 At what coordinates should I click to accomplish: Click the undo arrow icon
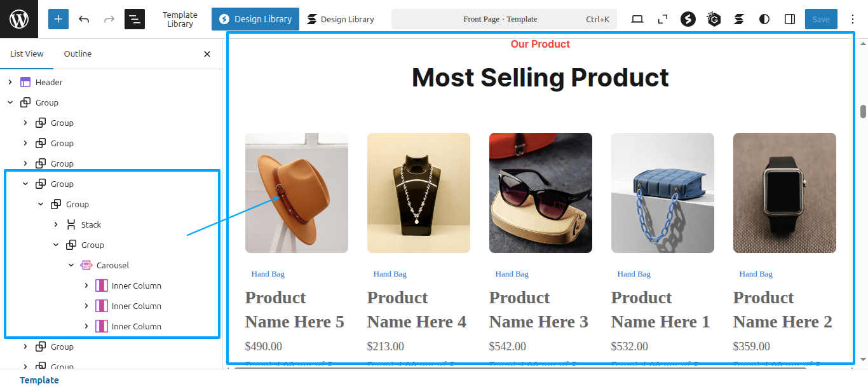(x=84, y=19)
